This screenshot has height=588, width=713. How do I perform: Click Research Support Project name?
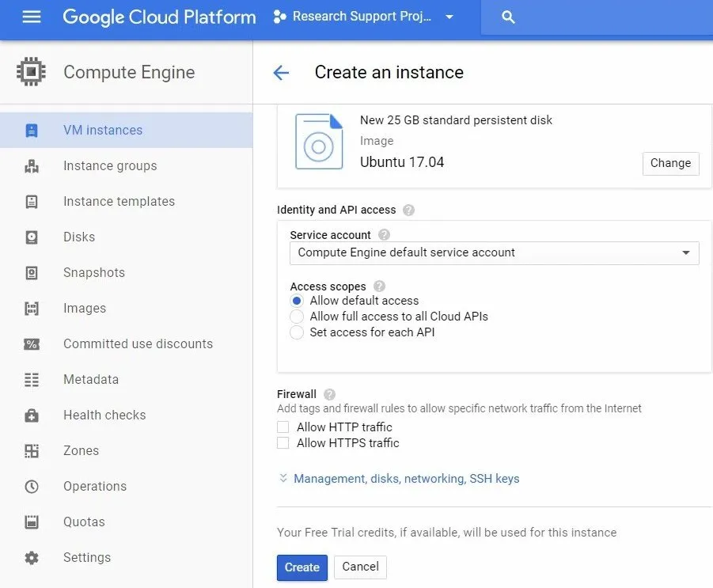point(362,17)
